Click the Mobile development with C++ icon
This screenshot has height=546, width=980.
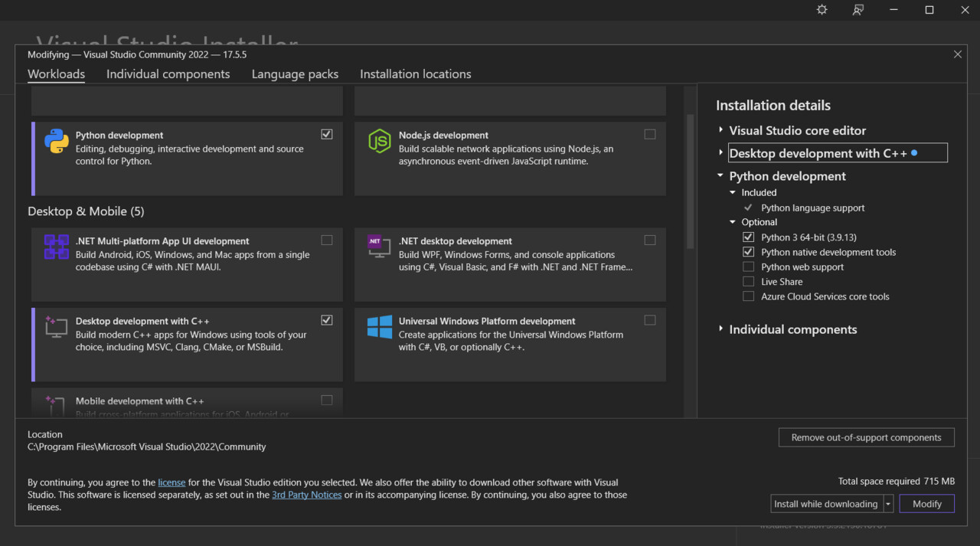pyautogui.click(x=57, y=406)
